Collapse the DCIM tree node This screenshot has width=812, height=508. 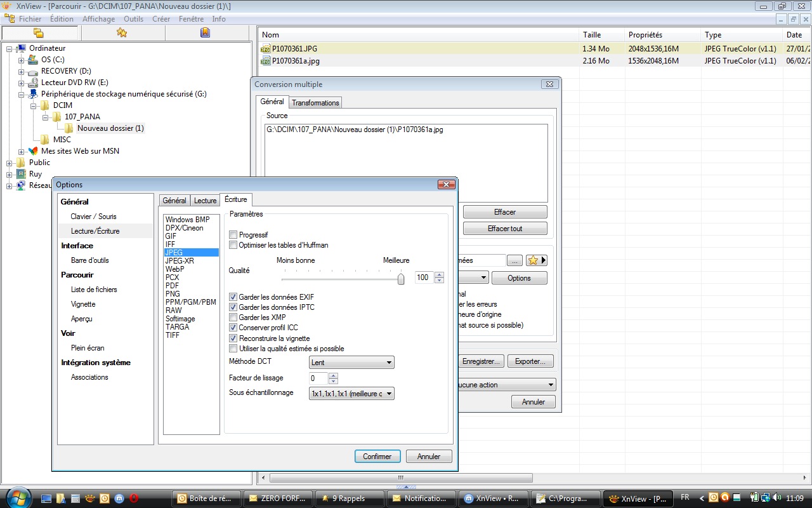click(33, 105)
